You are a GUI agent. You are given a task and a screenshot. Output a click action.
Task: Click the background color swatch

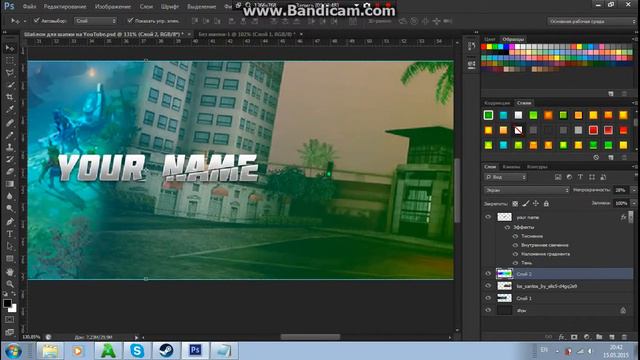tap(13, 309)
